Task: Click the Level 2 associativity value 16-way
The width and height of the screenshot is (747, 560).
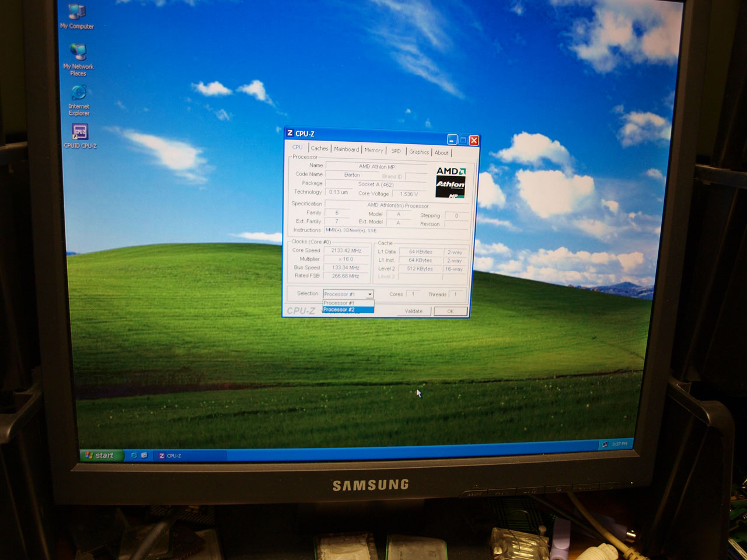Action: click(454, 269)
